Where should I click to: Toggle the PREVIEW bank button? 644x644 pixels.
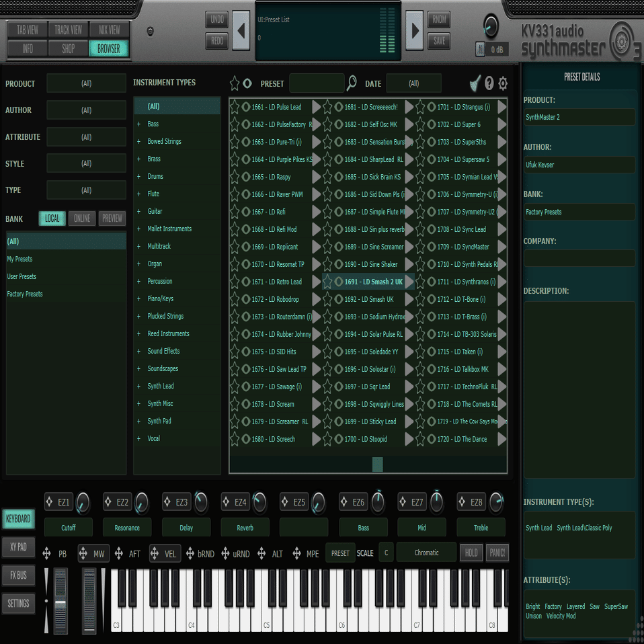point(112,218)
